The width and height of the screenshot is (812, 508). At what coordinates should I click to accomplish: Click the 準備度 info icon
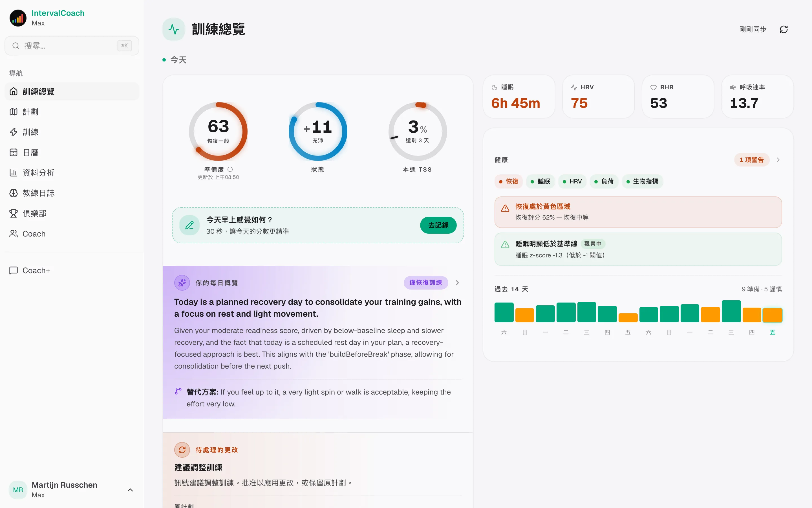tap(230, 169)
